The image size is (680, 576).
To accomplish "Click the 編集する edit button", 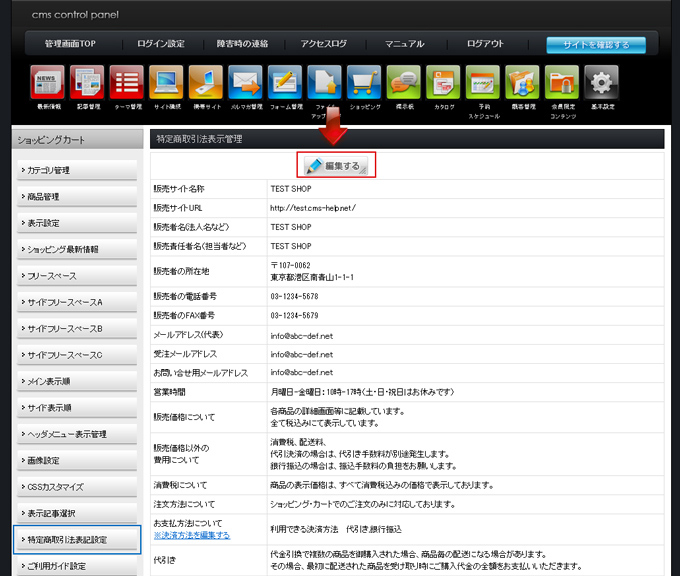I will [x=336, y=165].
